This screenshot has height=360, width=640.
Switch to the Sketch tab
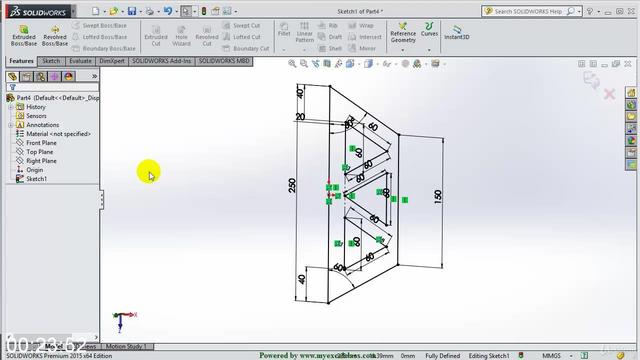coord(51,61)
